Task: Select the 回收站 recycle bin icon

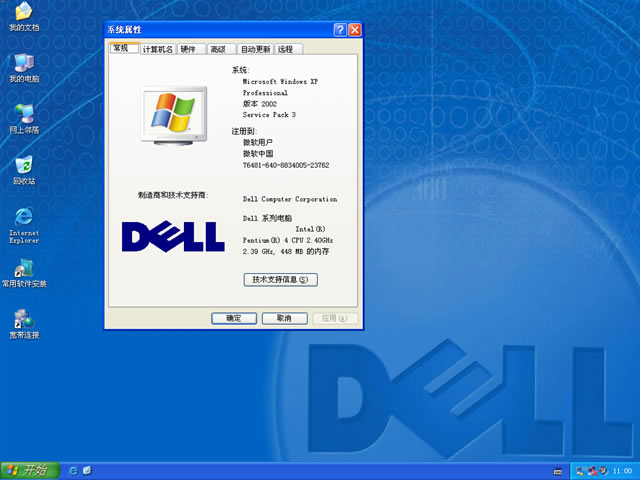Action: tap(24, 171)
